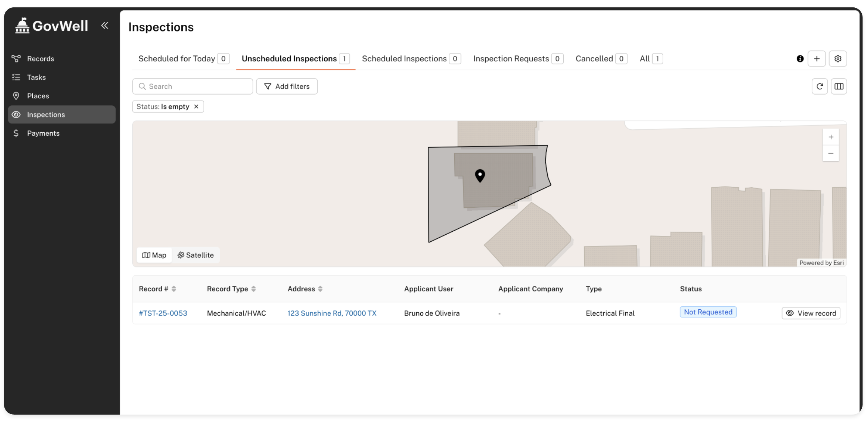Screen dimensions: 868x425
Task: Sort by Record # column
Action: point(174,289)
